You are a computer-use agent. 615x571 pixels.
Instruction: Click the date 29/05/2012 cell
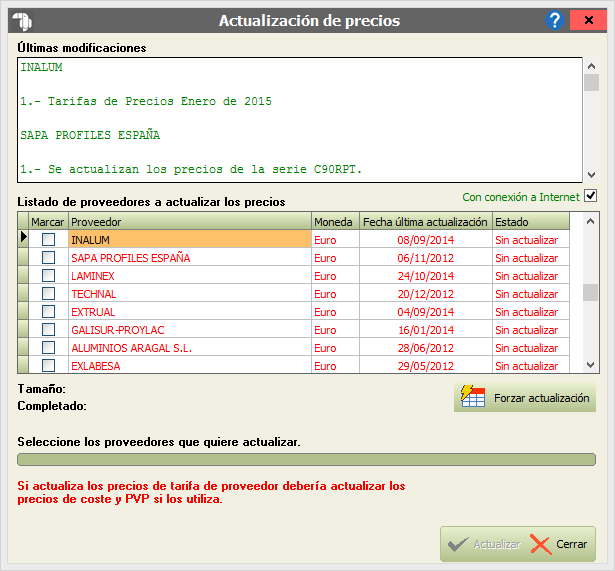tap(426, 365)
